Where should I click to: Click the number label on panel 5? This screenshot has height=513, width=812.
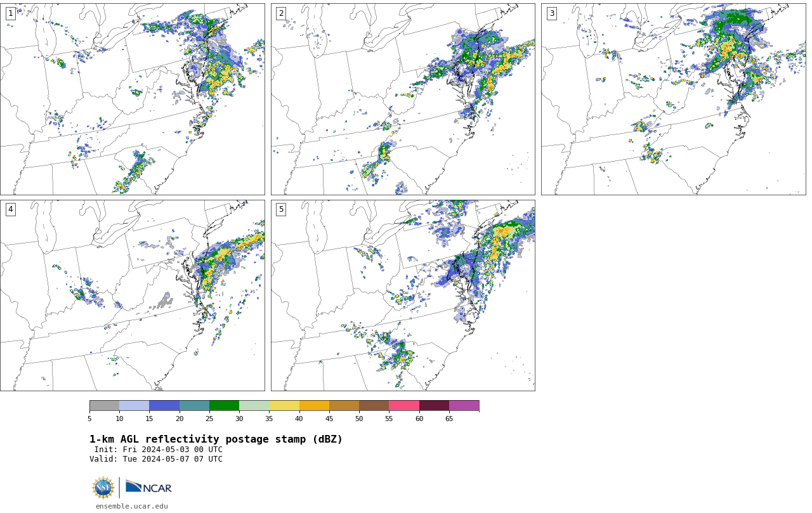click(281, 209)
